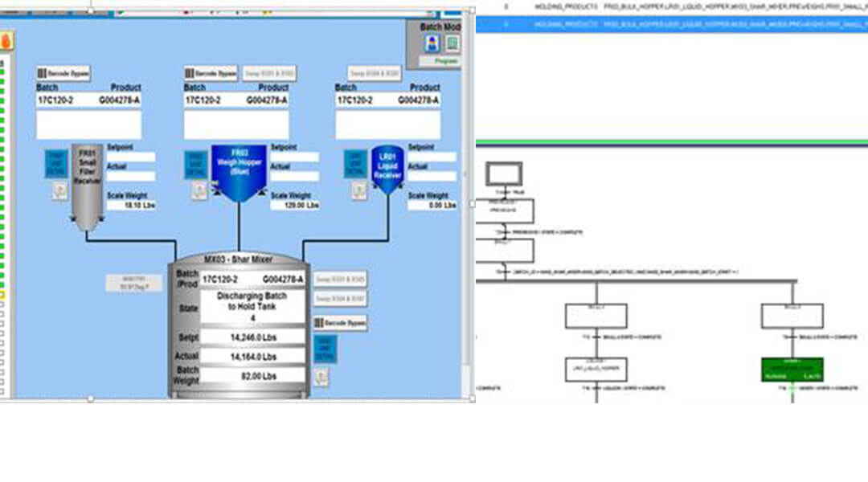Image resolution: width=868 pixels, height=482 pixels.
Task: Click the FR01 Actual field
Action: pos(131,177)
